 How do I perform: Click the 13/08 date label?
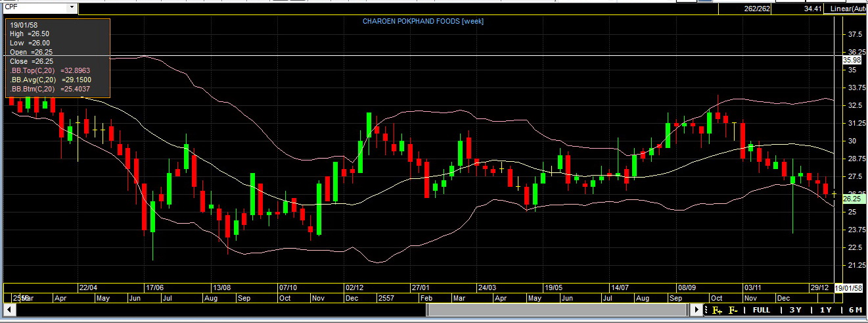[x=221, y=287]
